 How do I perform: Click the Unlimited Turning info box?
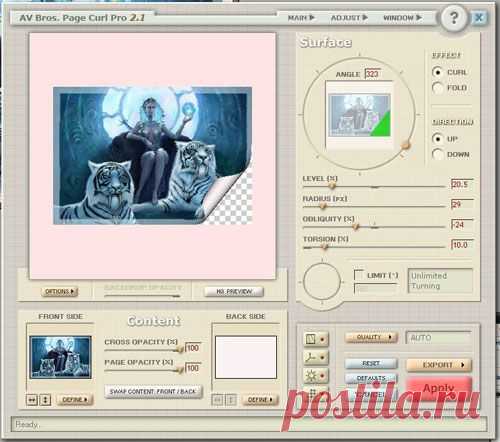point(440,281)
